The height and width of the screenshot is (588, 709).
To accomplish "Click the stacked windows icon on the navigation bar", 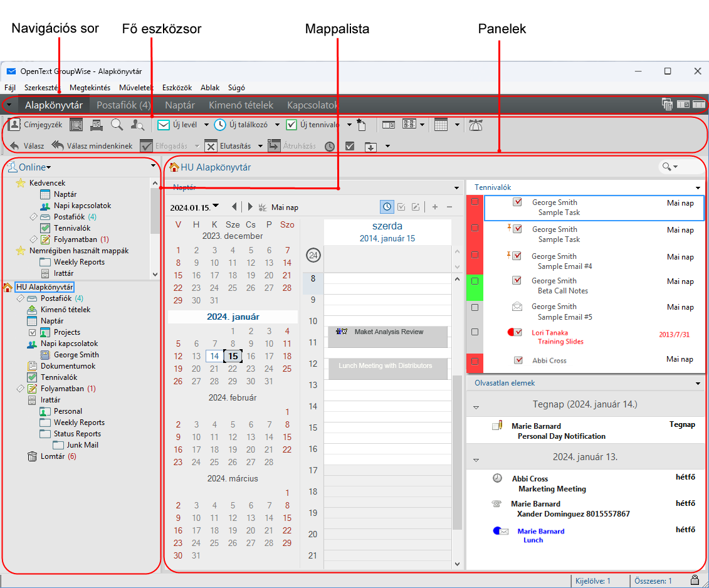I will 667,105.
